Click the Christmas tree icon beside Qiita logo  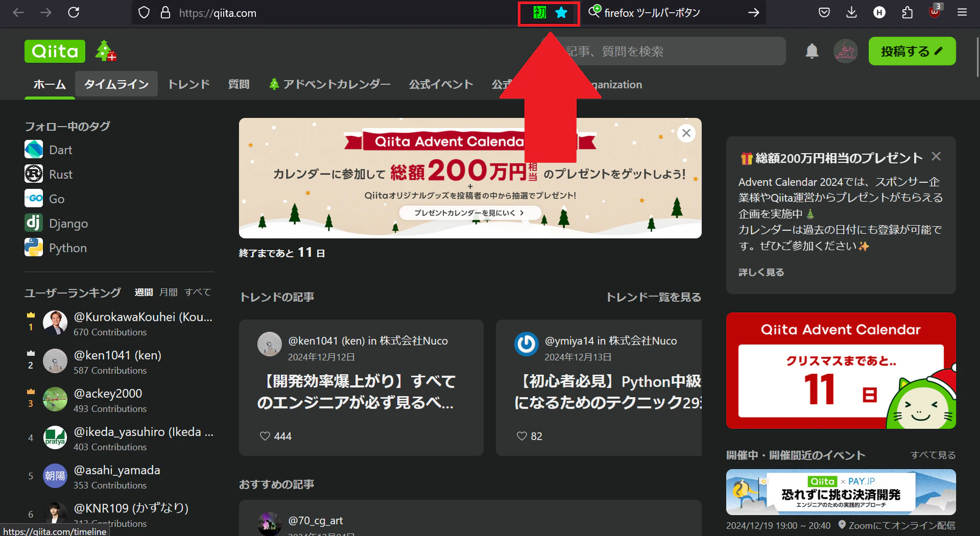(x=106, y=51)
